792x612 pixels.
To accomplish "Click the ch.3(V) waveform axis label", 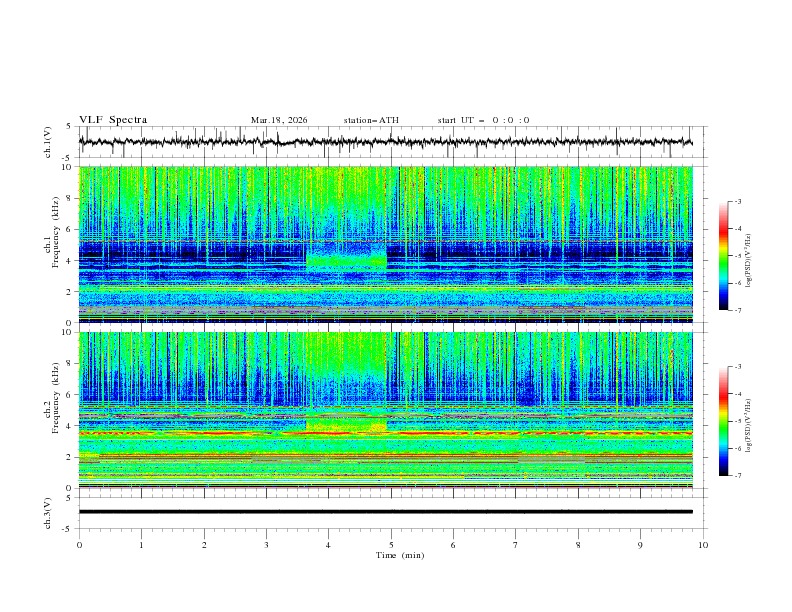I will (48, 513).
